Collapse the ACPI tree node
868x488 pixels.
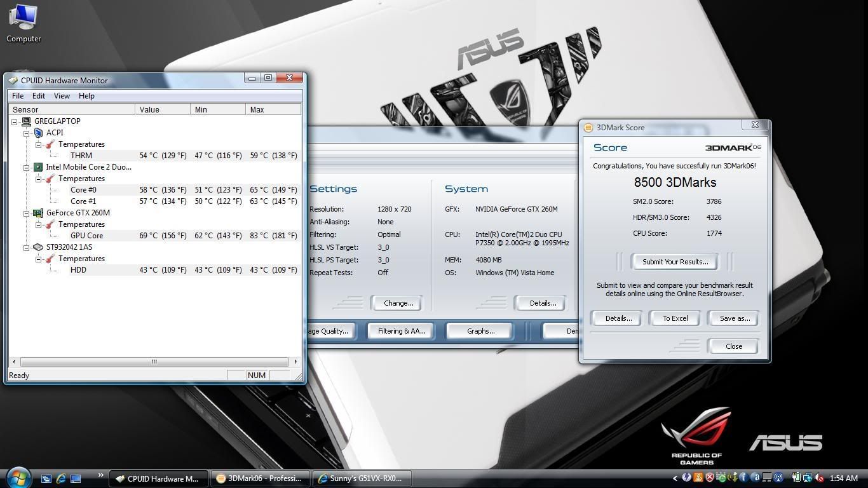[x=27, y=133]
